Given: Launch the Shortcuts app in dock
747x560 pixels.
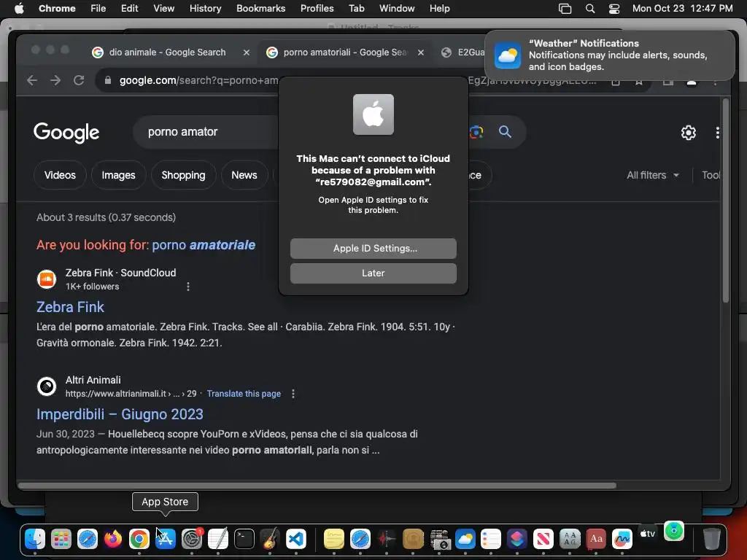Looking at the screenshot, I should [517, 539].
